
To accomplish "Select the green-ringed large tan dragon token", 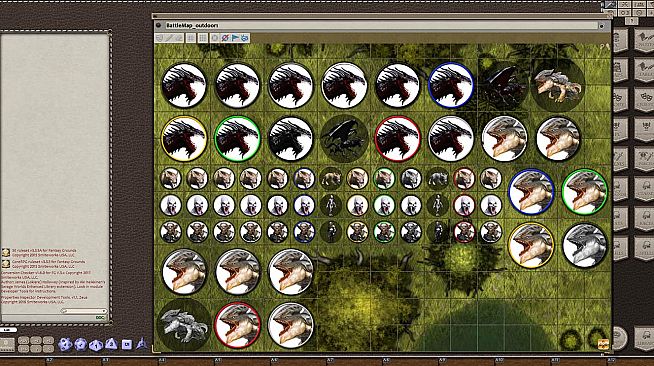I will coord(584,192).
